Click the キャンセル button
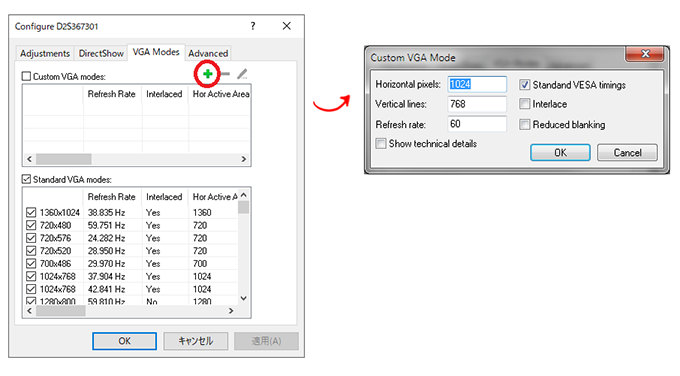 [x=196, y=341]
